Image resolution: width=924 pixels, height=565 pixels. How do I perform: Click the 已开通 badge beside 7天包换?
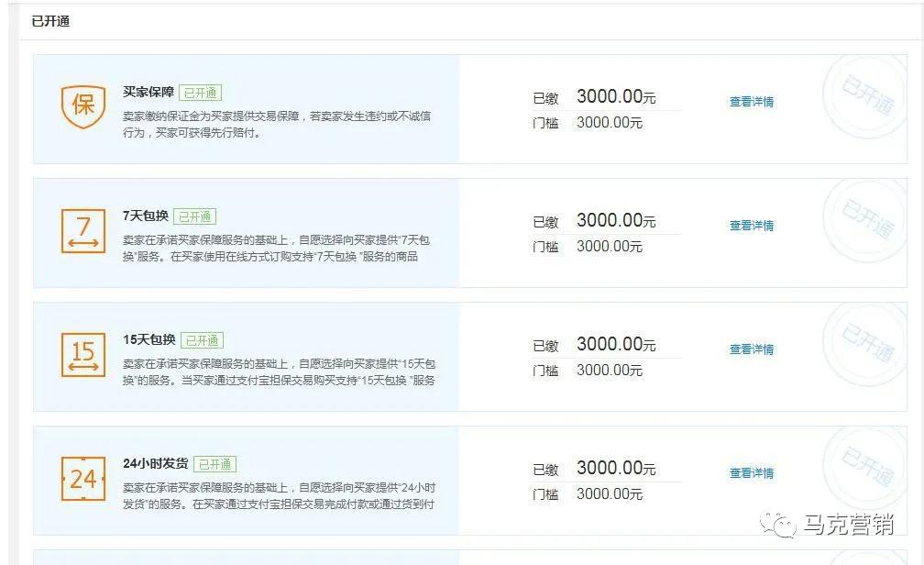194,215
